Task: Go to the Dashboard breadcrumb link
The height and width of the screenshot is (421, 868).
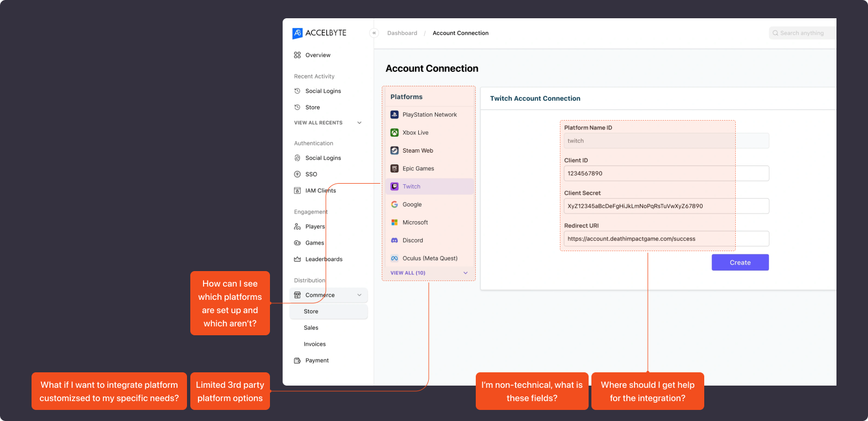Action: click(402, 33)
